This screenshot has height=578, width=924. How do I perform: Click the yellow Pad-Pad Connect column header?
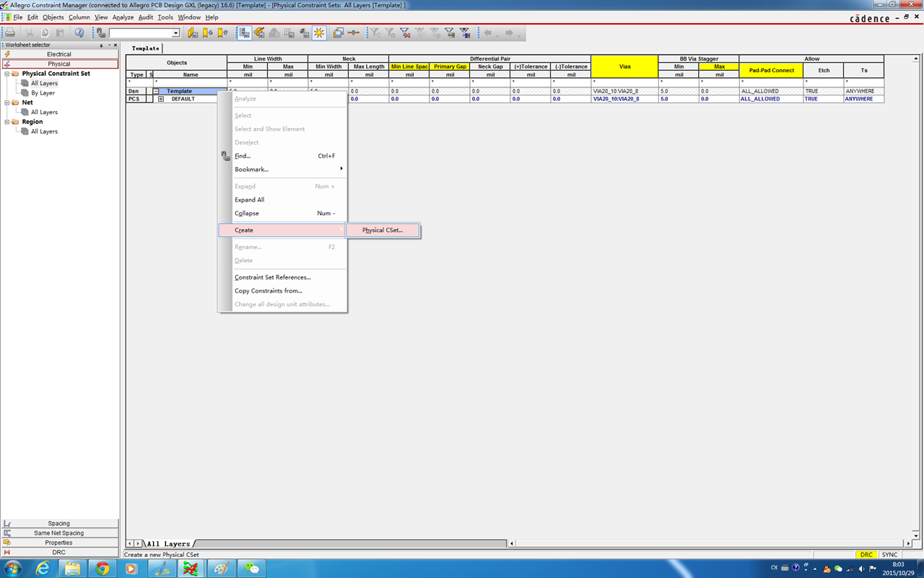(x=771, y=70)
